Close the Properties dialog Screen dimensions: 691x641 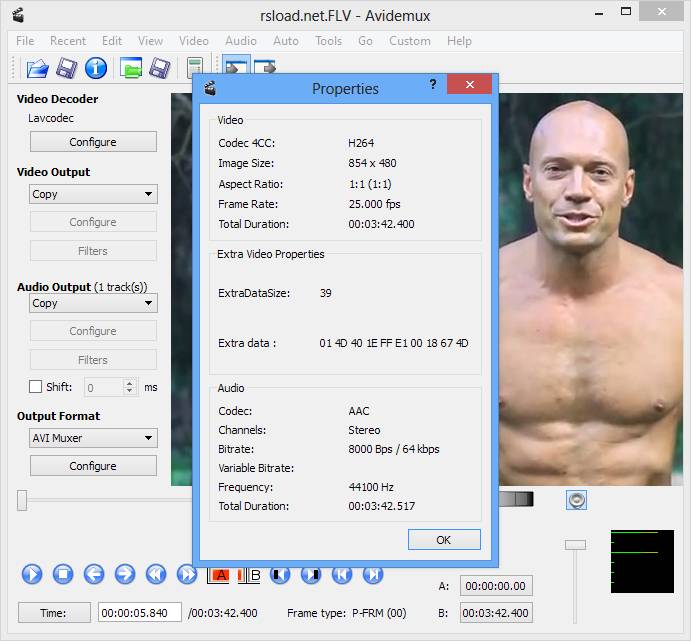(x=470, y=84)
